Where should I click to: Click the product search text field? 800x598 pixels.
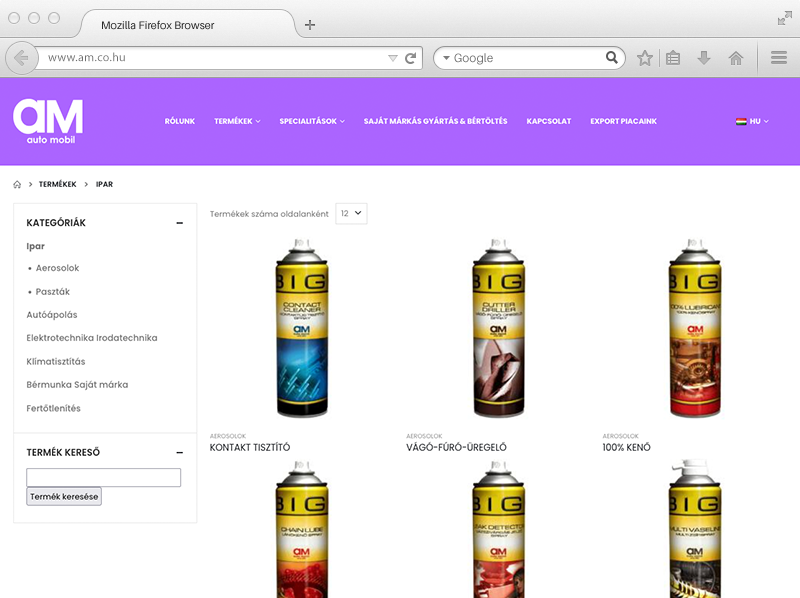click(103, 477)
